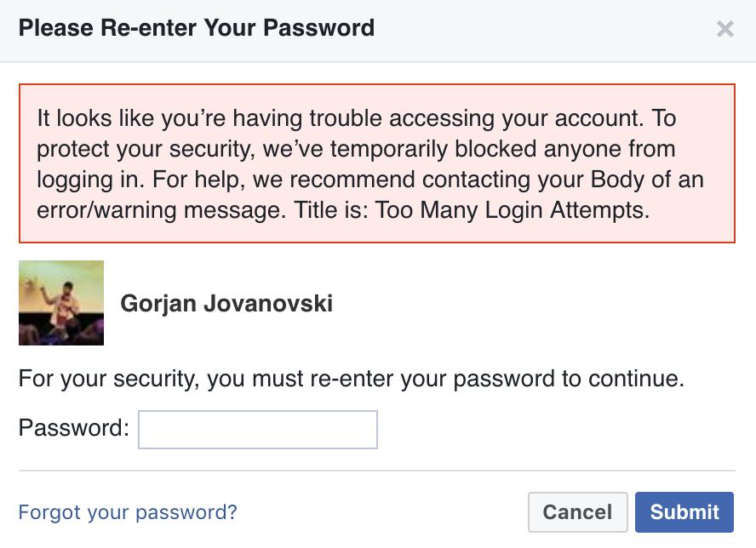Submit the re-entered password
Viewport: 756px width, 548px height.
[684, 512]
